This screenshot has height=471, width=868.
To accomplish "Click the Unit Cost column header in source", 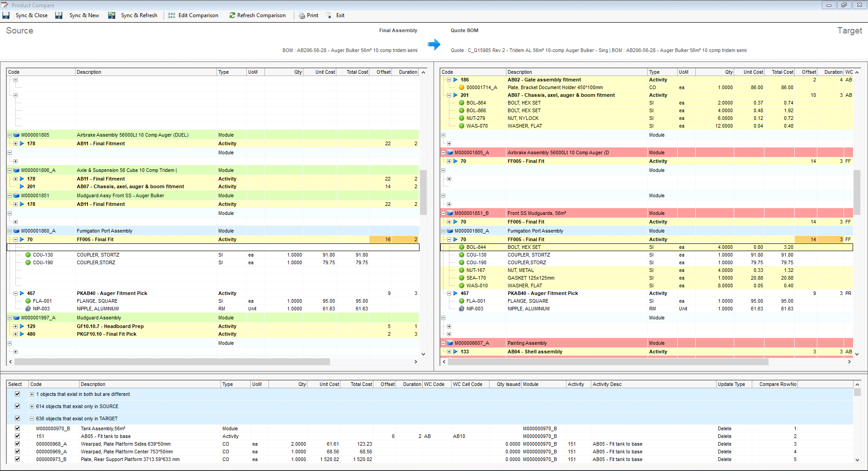I will [x=325, y=72].
